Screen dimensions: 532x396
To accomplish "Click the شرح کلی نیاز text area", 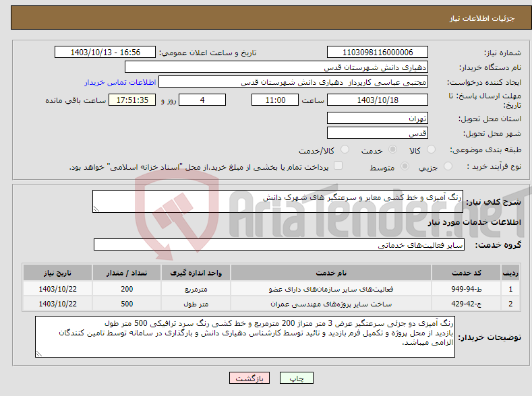I will (278, 201).
